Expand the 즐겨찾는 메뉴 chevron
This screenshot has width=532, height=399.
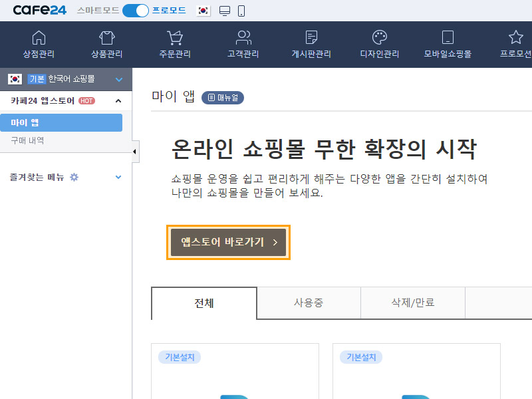pos(118,177)
